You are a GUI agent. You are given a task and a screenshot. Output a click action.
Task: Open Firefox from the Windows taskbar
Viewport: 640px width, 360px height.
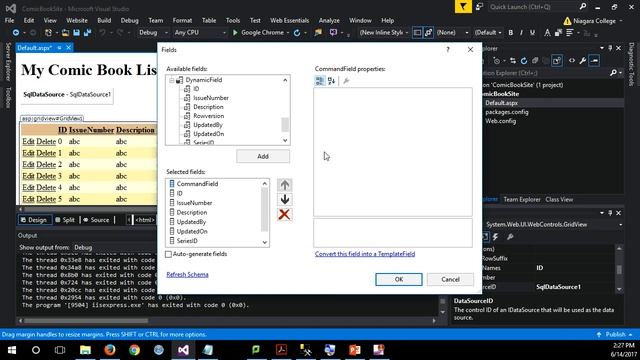[109, 350]
